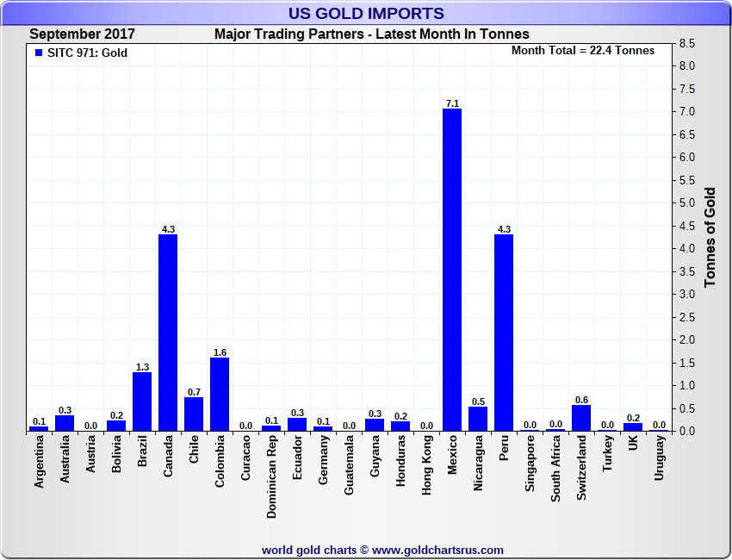Click the 'Tonnes of Gold' axis title
Image resolution: width=732 pixels, height=560 pixels.
[x=710, y=237]
